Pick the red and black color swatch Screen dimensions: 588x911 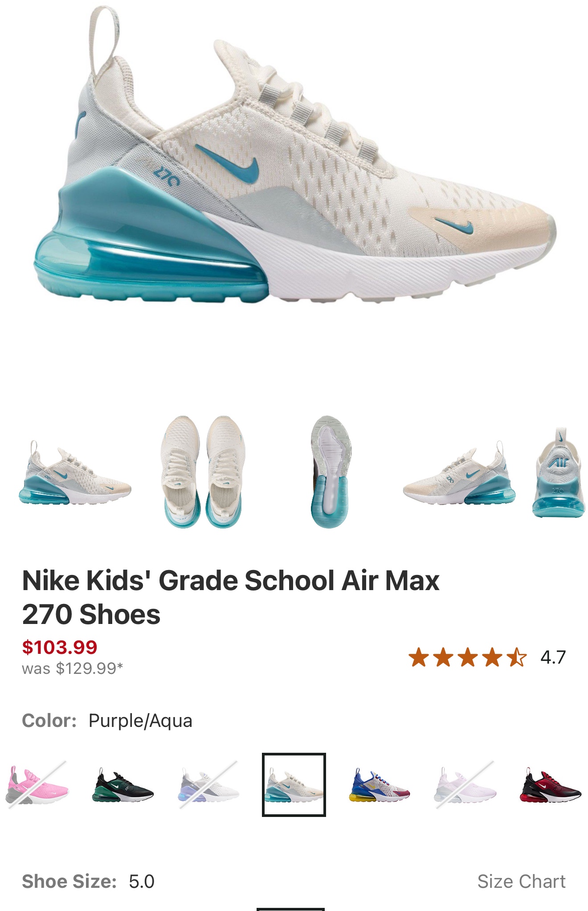pyautogui.click(x=551, y=785)
